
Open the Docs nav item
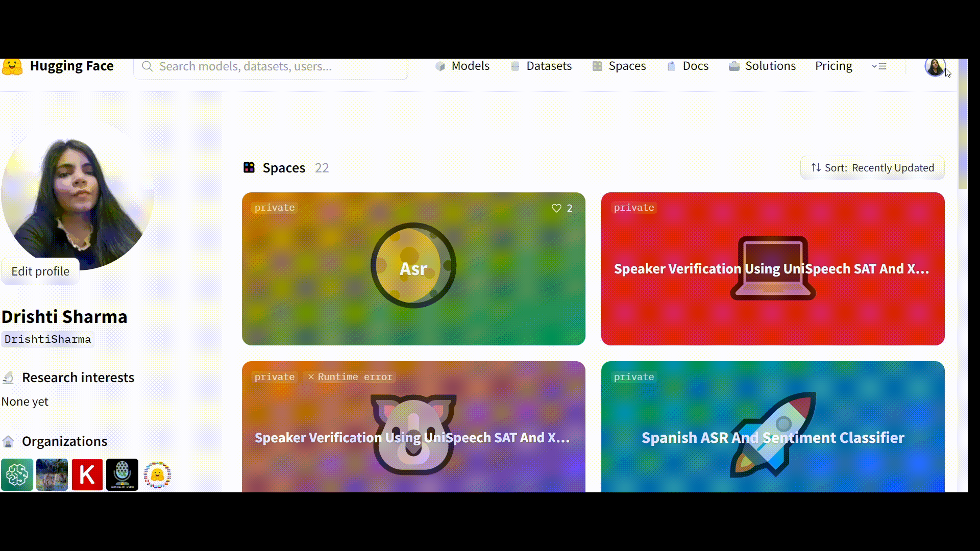click(x=688, y=66)
